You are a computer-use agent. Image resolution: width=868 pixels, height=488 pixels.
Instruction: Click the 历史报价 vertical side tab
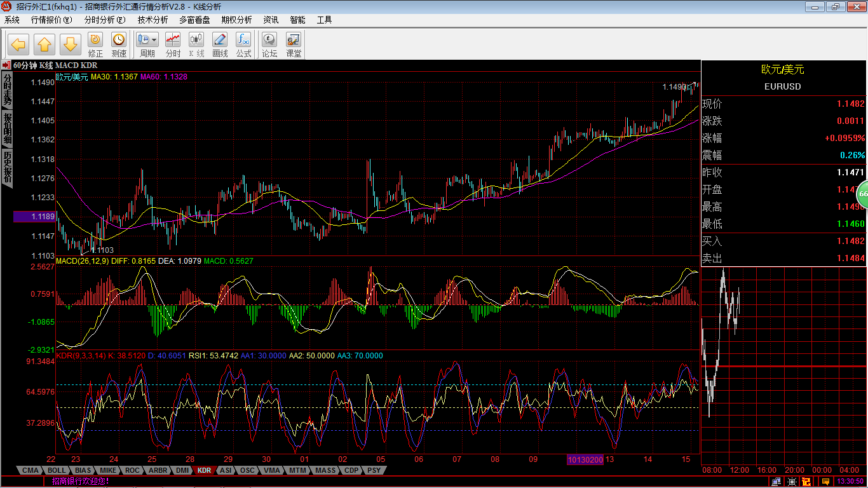click(x=7, y=167)
